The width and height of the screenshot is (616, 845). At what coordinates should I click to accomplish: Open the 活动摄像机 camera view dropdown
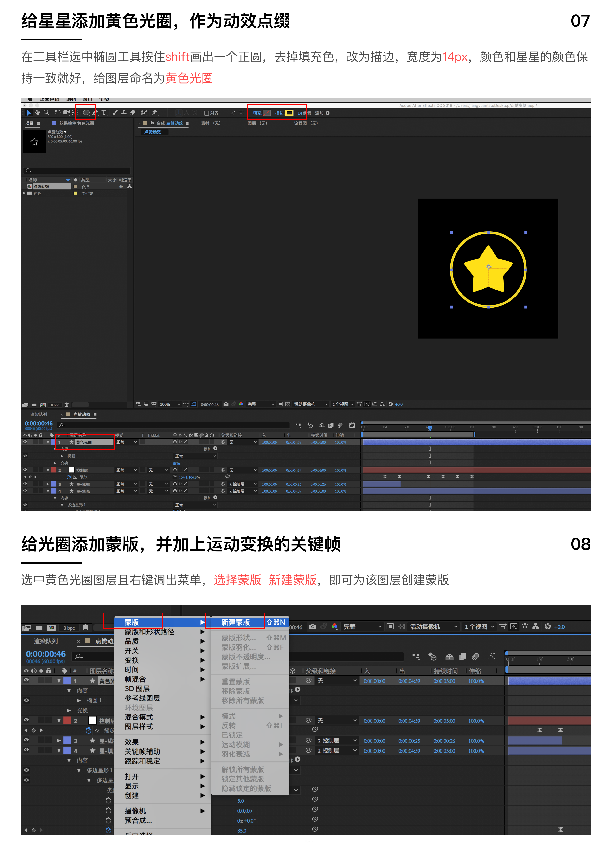coord(310,404)
